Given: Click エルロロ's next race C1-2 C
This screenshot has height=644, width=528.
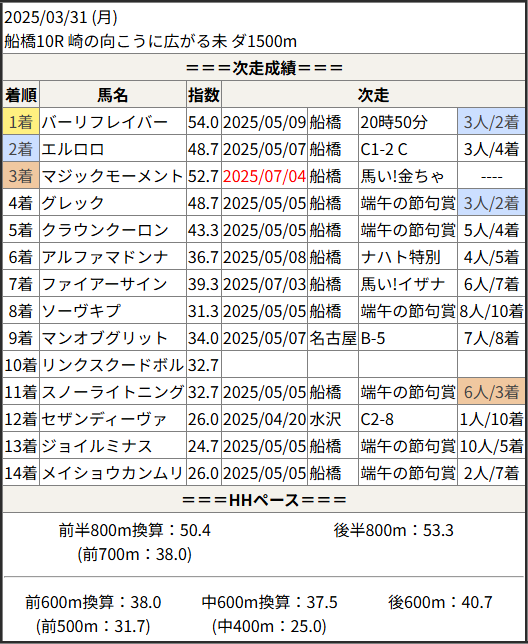Looking at the screenshot, I should 384,150.
